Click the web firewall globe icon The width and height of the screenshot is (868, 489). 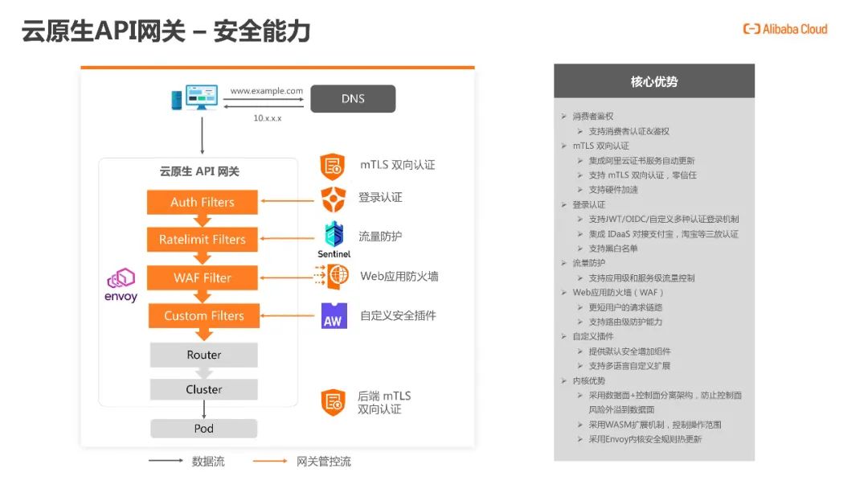click(332, 276)
